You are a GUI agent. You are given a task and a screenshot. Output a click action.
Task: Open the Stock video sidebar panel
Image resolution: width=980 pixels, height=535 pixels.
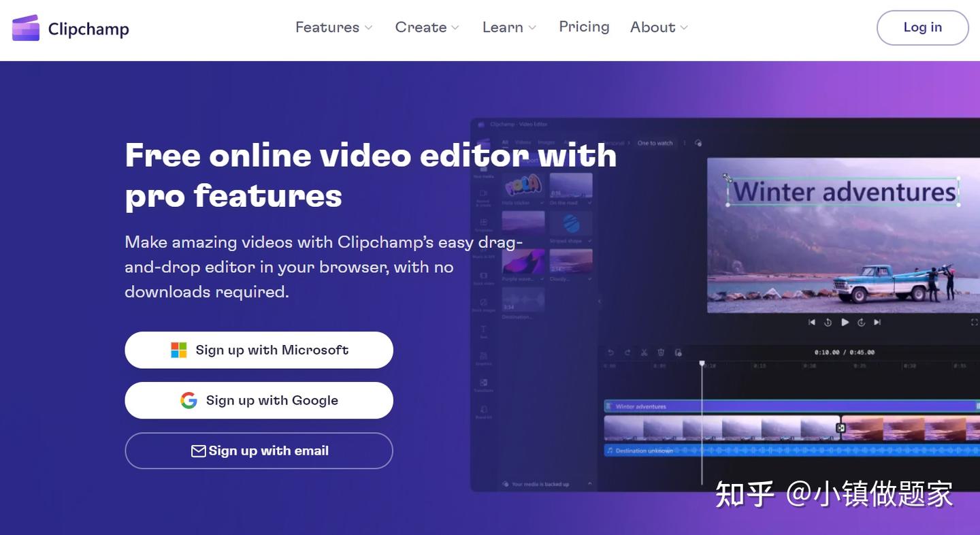pyautogui.click(x=484, y=278)
